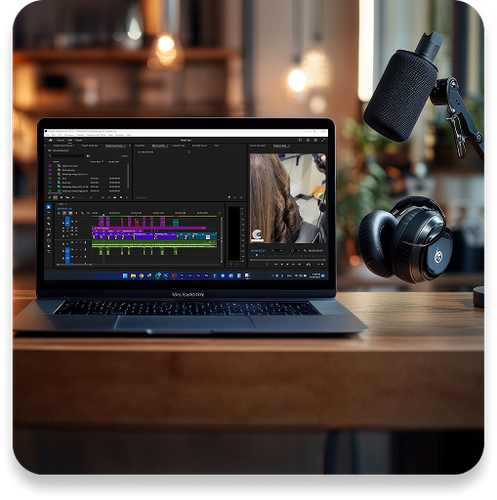Switch to the Essential Sound tab
The height and width of the screenshot is (500, 497).
tap(199, 146)
